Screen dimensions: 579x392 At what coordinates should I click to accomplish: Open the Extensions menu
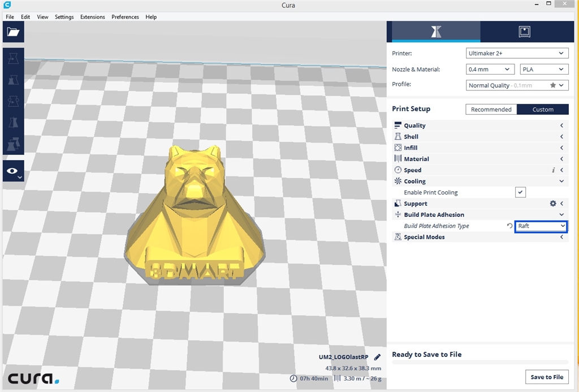pos(92,17)
